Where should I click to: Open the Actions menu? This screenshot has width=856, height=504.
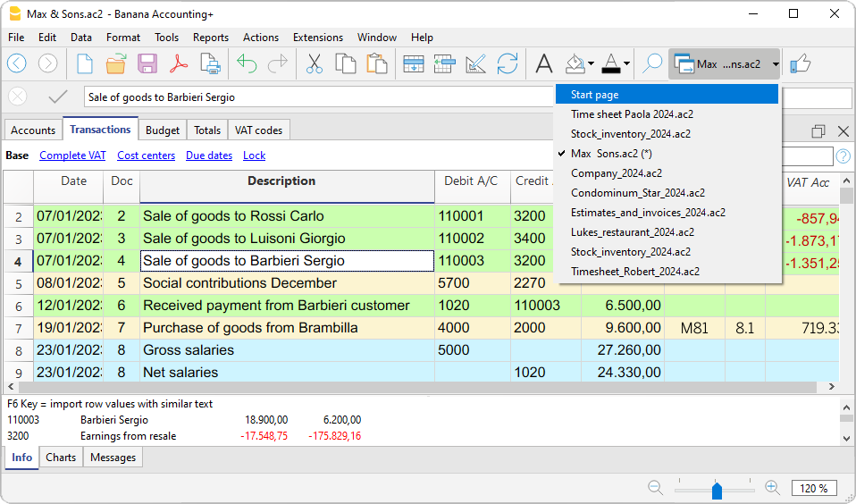(260, 38)
